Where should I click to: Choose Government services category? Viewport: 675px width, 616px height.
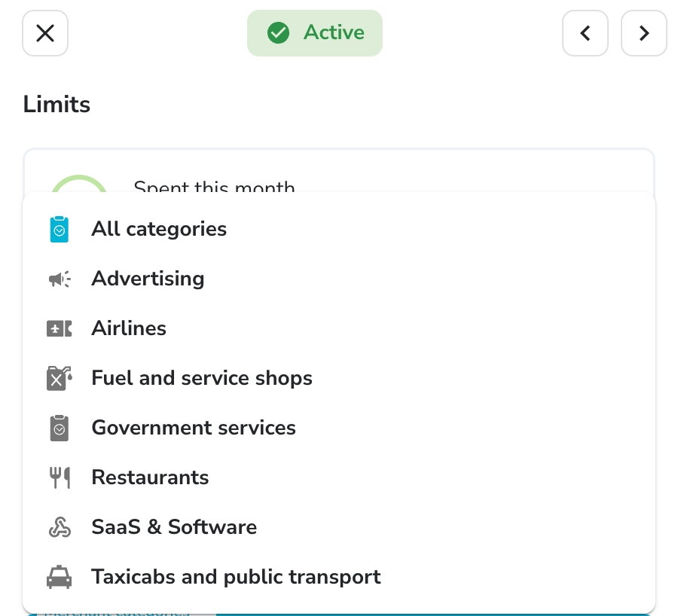[x=339, y=428]
